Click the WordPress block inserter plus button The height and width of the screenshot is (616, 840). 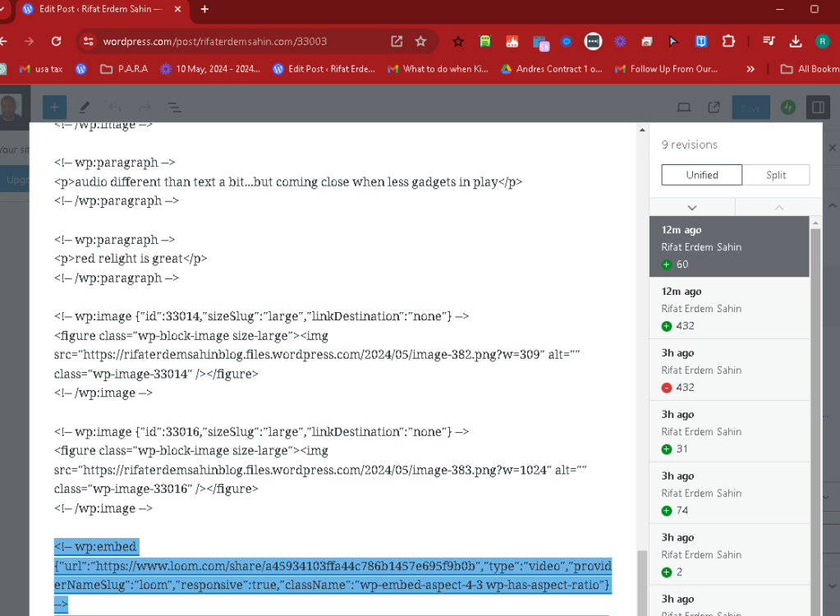pos(55,108)
